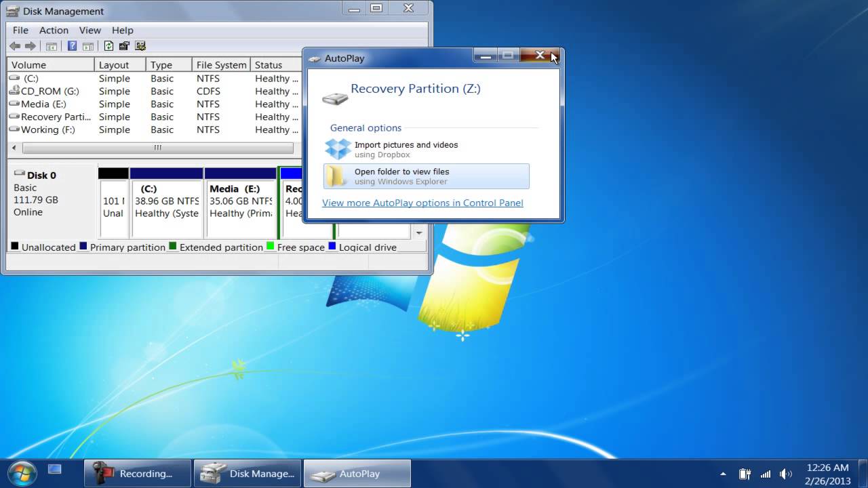
Task: Click the (C:) volume drive icon
Action: 14,79
